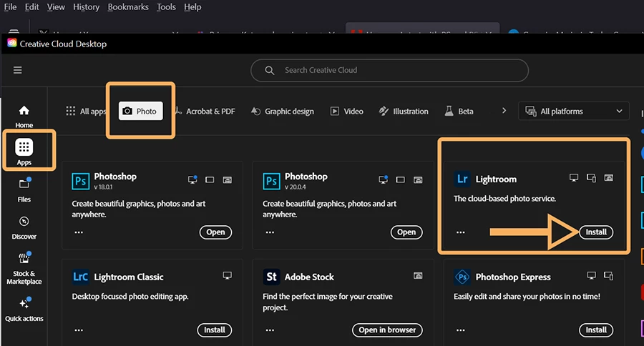
Task: Open more options for Photoshop Express
Action: (461, 330)
